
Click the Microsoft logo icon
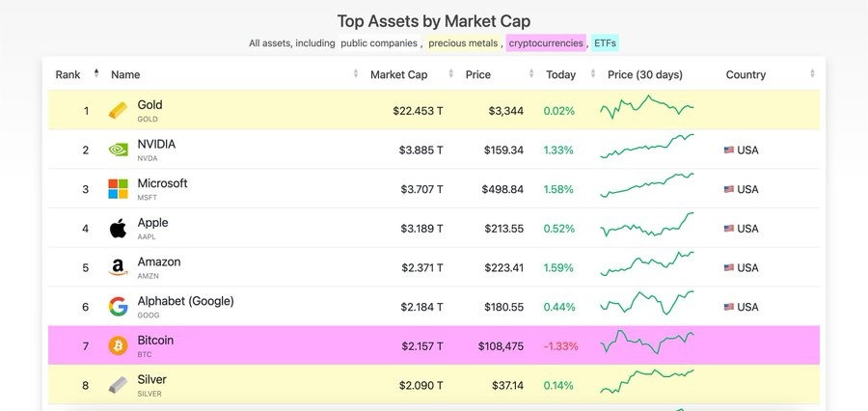(118, 189)
